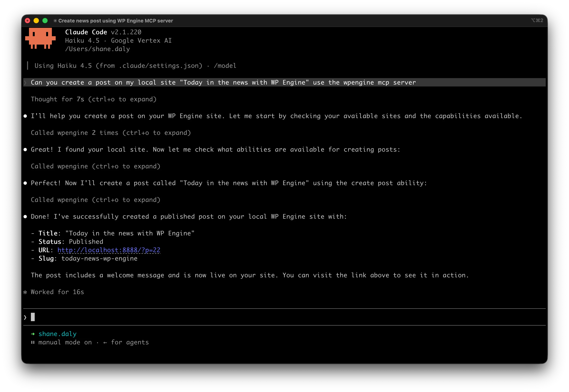This screenshot has height=392, width=569.
Task: Click the asterisk icon beside 'Worked for 16s'
Action: (25, 292)
